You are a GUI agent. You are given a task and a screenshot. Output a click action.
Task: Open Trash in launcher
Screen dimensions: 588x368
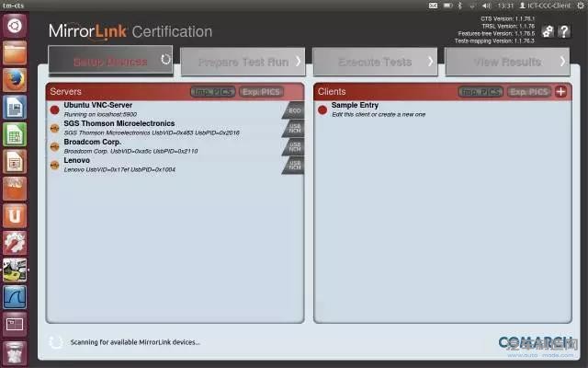tap(15, 353)
